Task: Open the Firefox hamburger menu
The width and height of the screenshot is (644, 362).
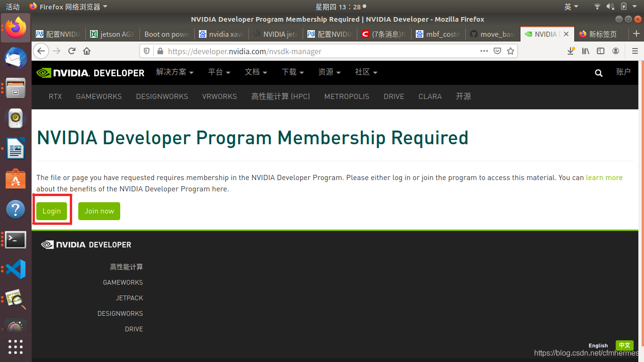Action: point(634,51)
